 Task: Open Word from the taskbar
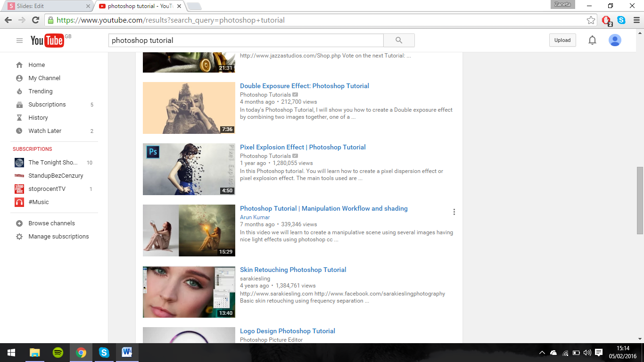tap(127, 353)
